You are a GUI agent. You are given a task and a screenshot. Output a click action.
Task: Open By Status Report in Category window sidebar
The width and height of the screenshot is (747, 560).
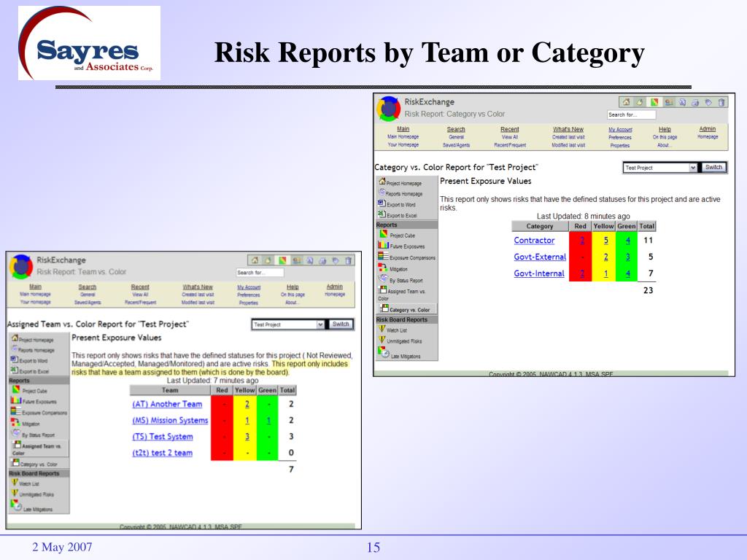(x=400, y=280)
